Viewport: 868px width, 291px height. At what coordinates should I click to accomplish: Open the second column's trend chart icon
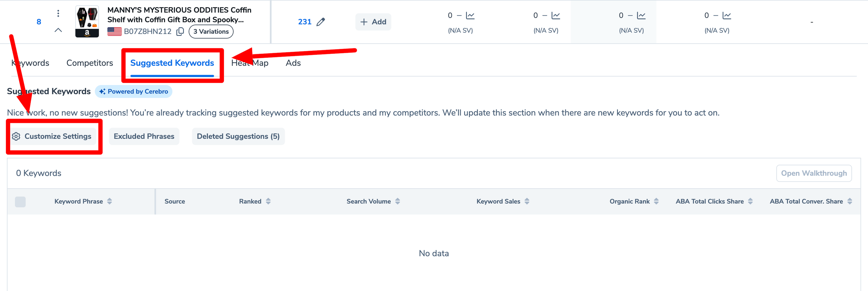point(556,16)
